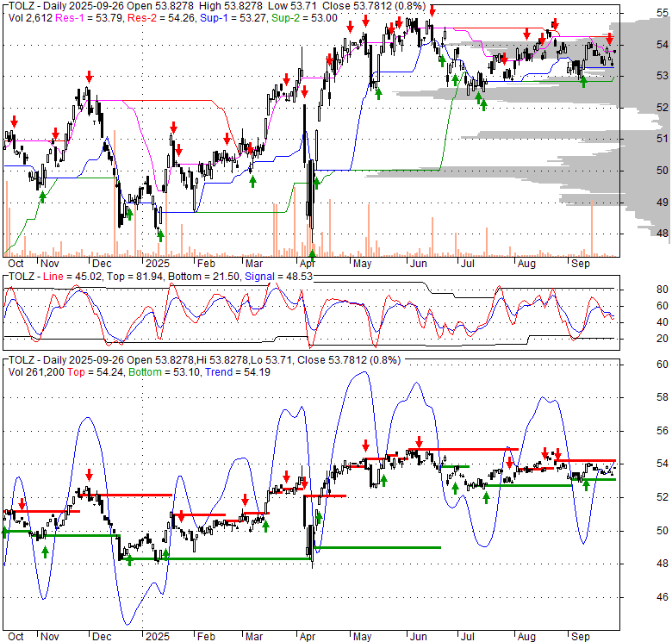Click red sell arrow above late-November peak, top chart
The height and width of the screenshot is (642, 672).
pos(89,78)
